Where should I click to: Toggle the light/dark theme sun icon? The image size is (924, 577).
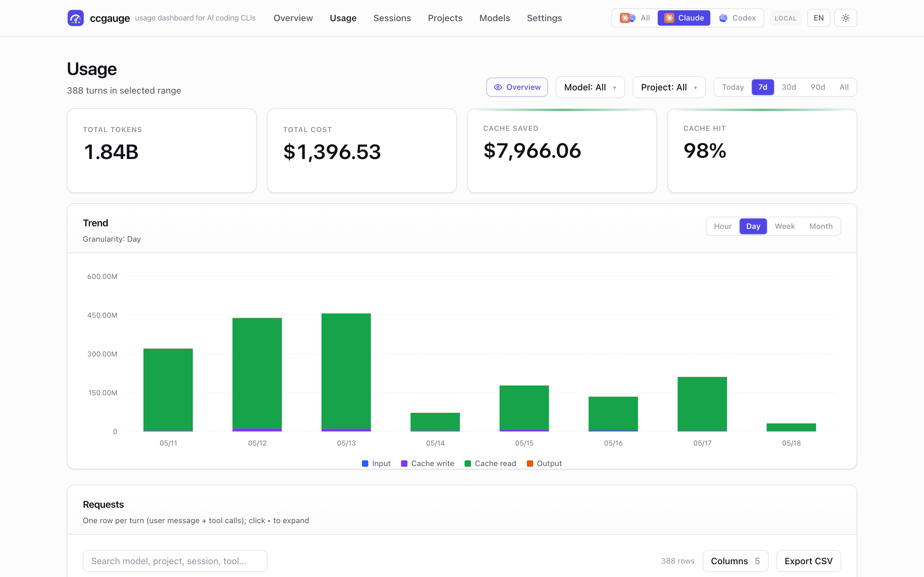(845, 18)
